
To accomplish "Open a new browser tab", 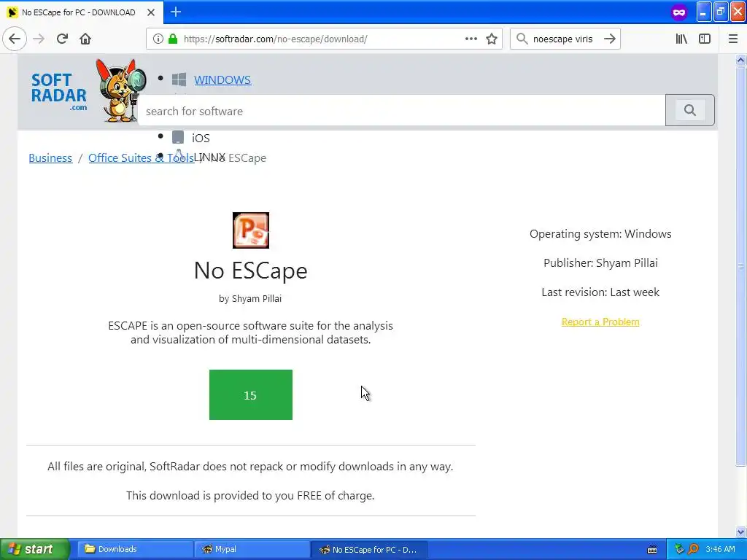I will [176, 12].
